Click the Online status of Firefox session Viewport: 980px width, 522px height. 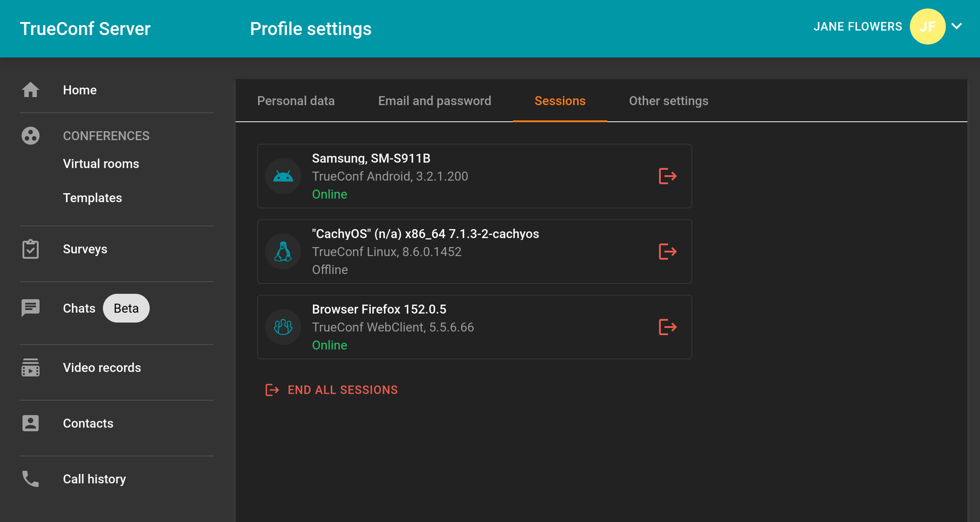click(330, 345)
